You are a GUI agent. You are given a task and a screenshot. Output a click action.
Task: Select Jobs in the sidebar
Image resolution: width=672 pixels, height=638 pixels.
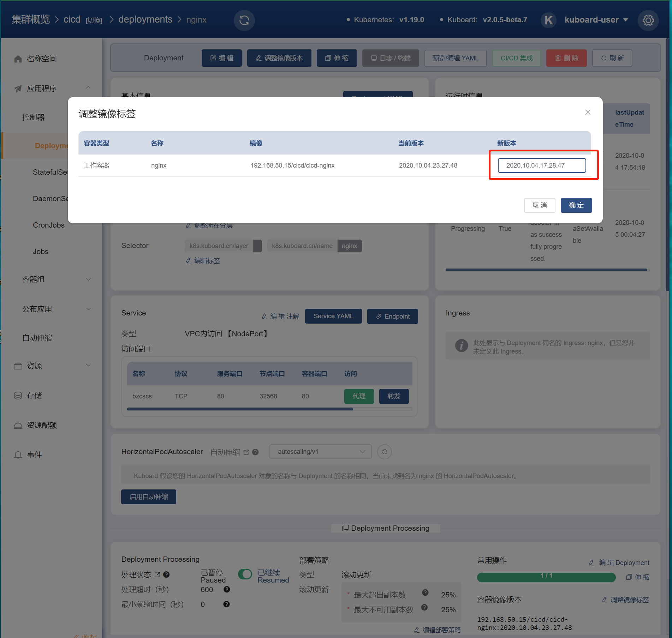click(41, 252)
